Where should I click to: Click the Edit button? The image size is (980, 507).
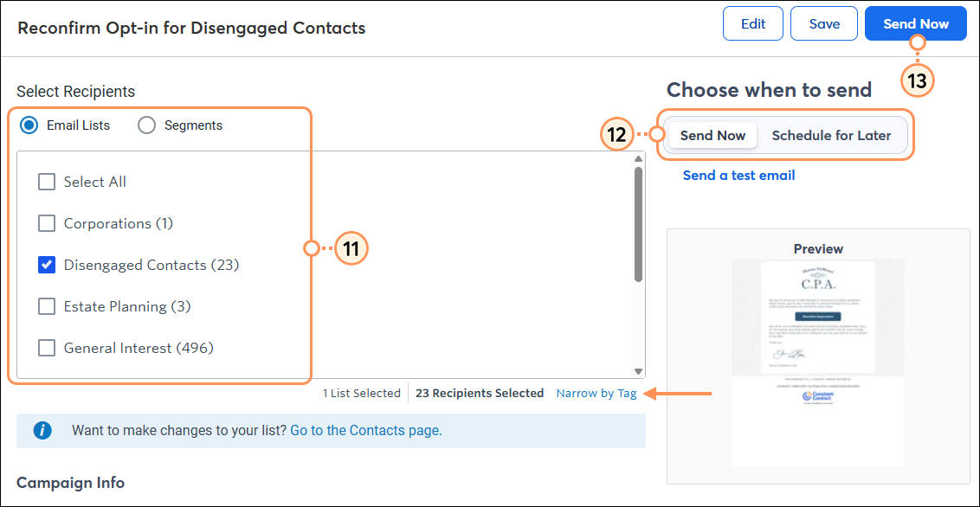tap(752, 23)
